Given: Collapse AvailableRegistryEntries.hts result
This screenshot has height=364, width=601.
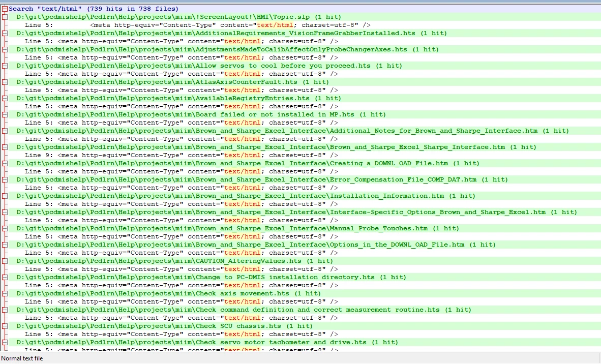Looking at the screenshot, I should click(x=5, y=98).
